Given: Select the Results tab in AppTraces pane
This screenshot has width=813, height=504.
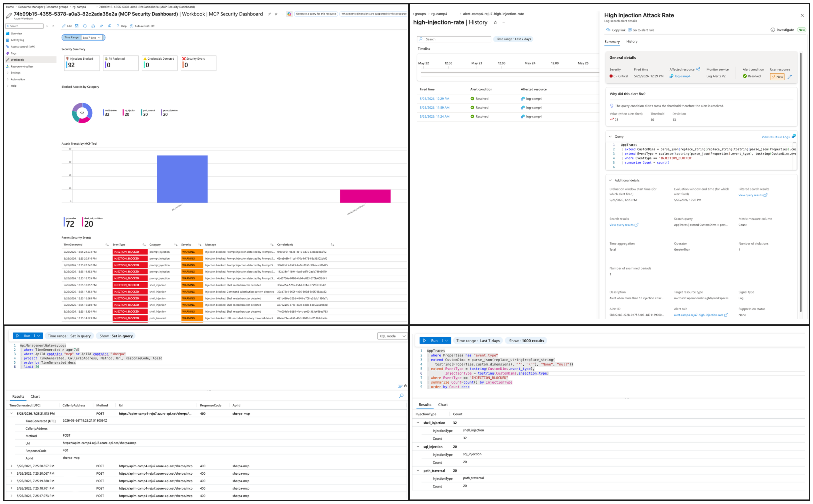Looking at the screenshot, I should coord(425,405).
